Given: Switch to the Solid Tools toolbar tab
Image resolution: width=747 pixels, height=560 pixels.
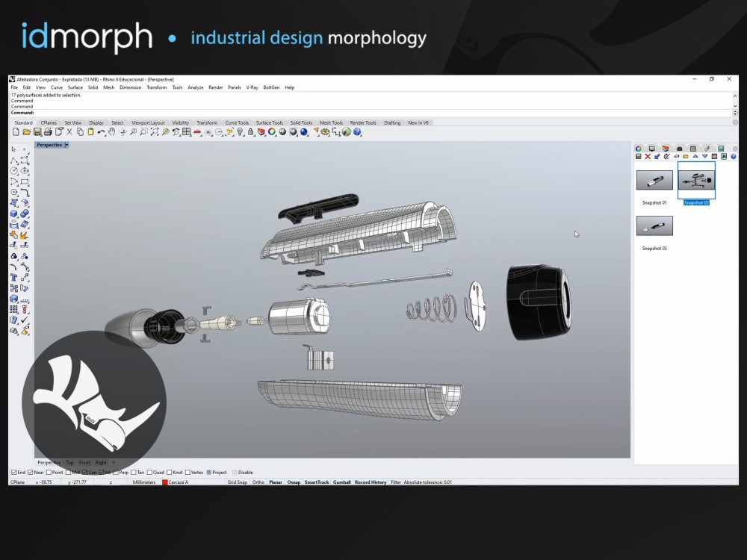Looking at the screenshot, I should [301, 122].
